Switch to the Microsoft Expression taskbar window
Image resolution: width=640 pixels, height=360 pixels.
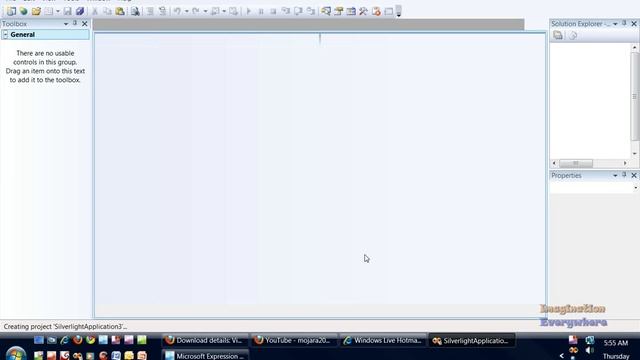point(204,355)
